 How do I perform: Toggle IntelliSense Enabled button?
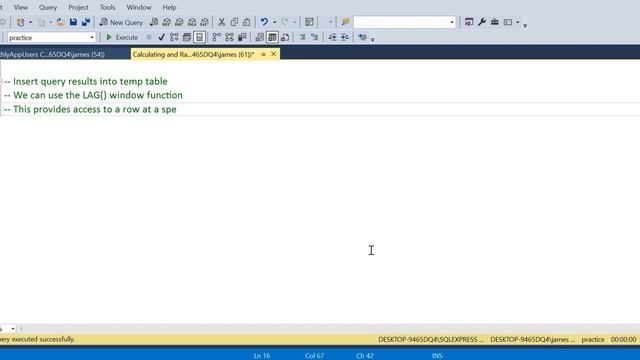click(199, 38)
